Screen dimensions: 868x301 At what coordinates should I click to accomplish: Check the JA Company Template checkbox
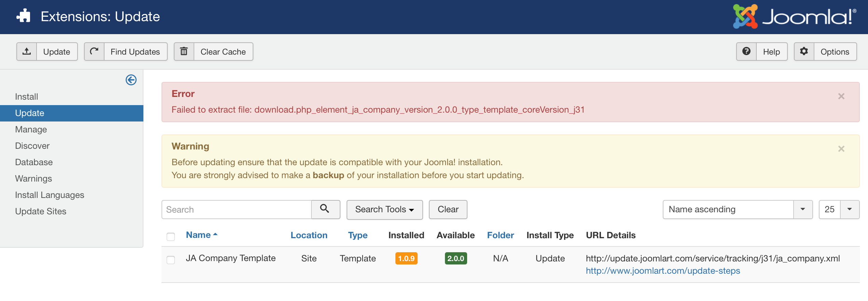click(x=171, y=260)
